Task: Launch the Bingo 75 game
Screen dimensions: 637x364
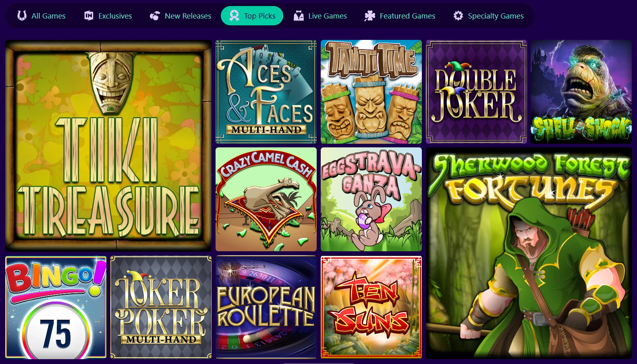Action: (56, 307)
